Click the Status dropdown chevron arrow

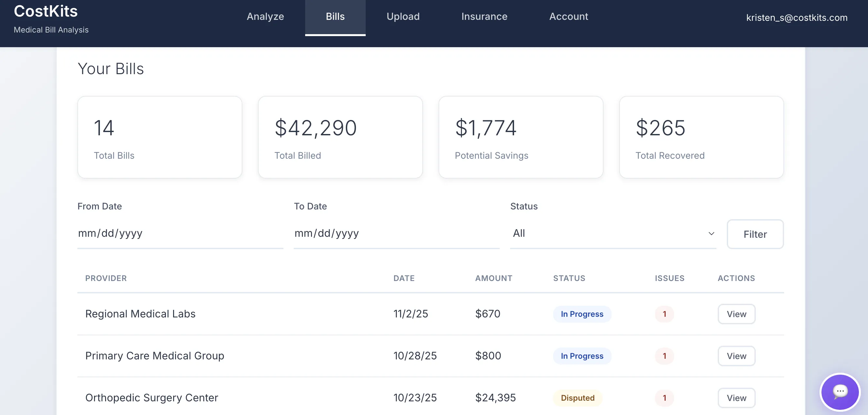pos(711,234)
